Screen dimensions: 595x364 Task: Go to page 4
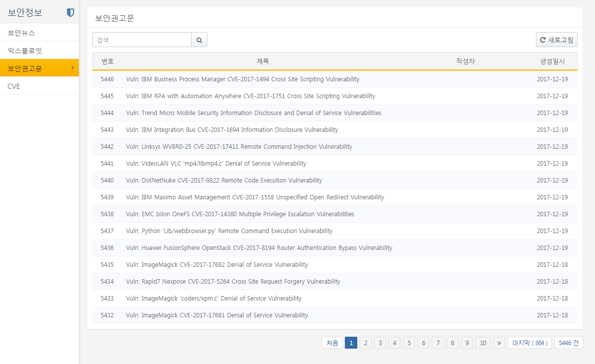click(x=394, y=343)
